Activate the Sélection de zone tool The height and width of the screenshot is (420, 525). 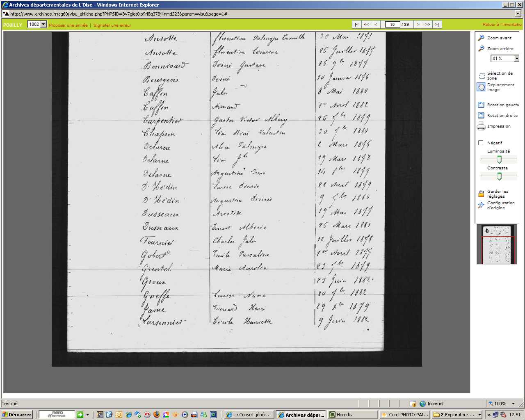click(x=482, y=76)
